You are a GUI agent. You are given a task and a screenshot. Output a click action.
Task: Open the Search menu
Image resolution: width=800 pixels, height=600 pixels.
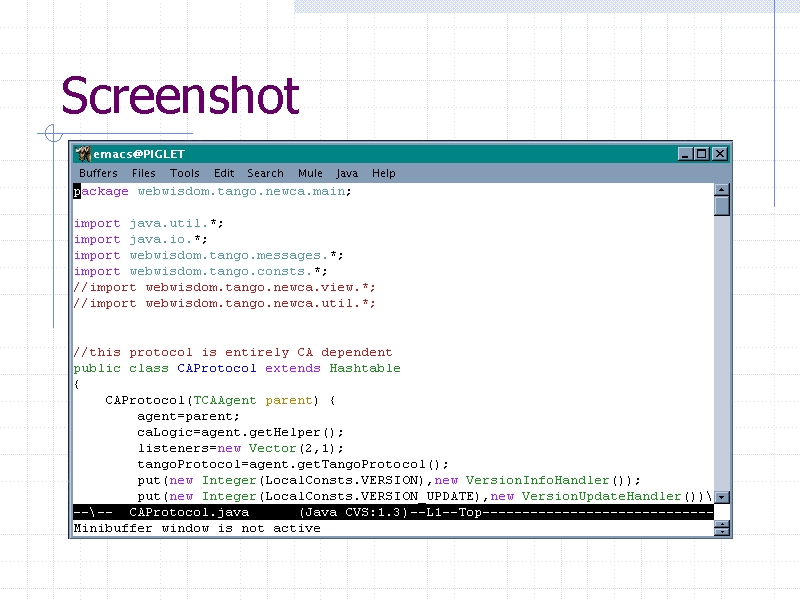tap(265, 173)
